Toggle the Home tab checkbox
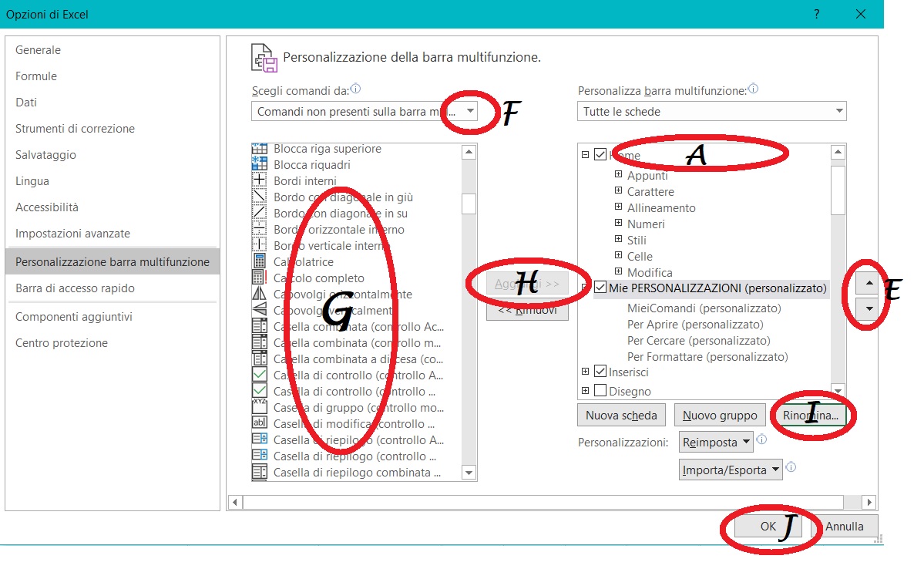 tap(600, 154)
